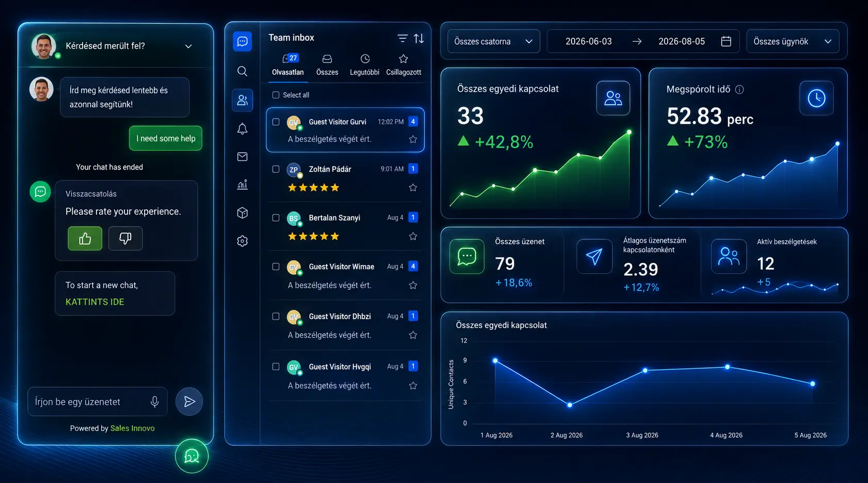
Task: Switch to the Legutóbbi tab
Action: pyautogui.click(x=365, y=66)
